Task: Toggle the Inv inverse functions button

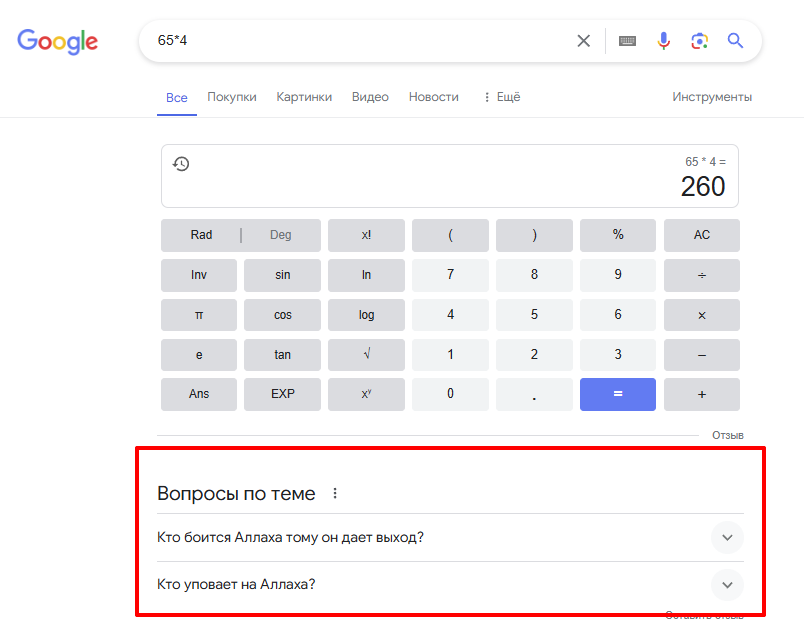Action: coord(199,274)
